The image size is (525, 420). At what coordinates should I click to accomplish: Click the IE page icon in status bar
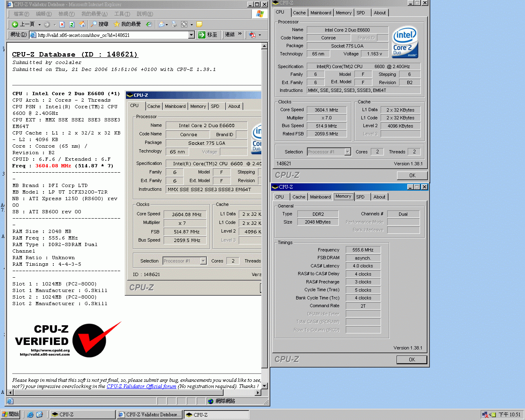[x=10, y=401]
